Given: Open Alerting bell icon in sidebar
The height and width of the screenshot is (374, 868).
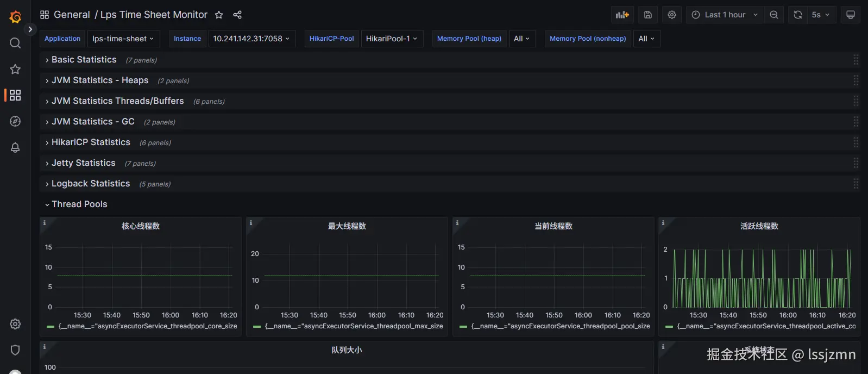Looking at the screenshot, I should [15, 147].
